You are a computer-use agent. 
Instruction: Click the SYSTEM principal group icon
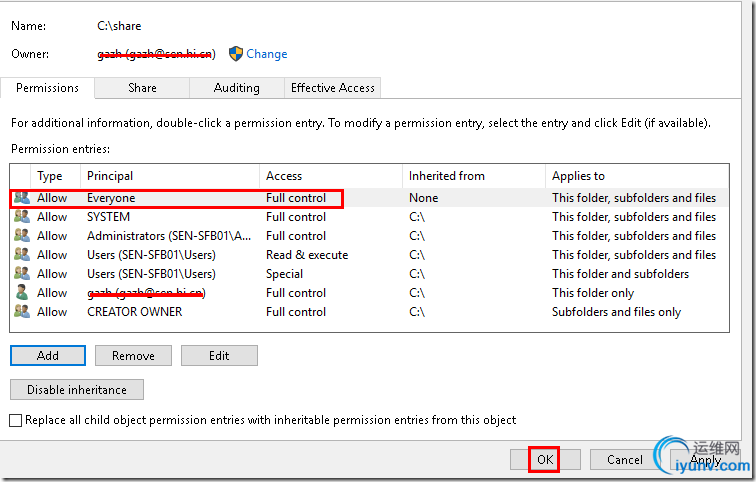21,217
